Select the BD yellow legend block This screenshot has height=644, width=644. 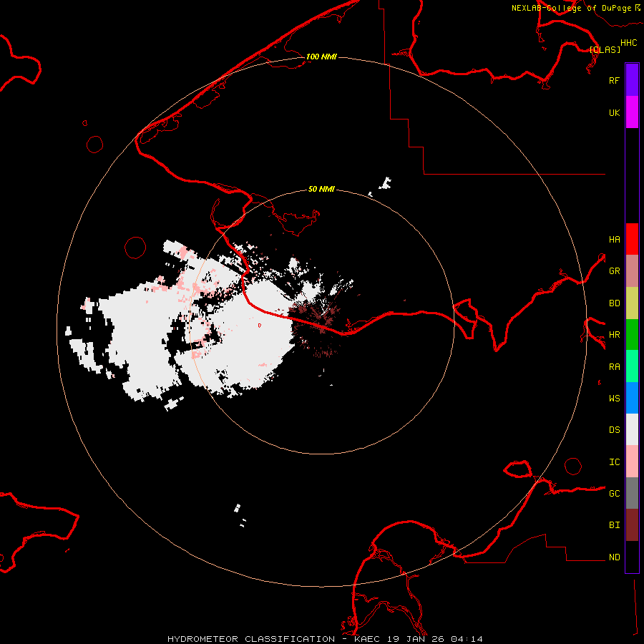632,303
